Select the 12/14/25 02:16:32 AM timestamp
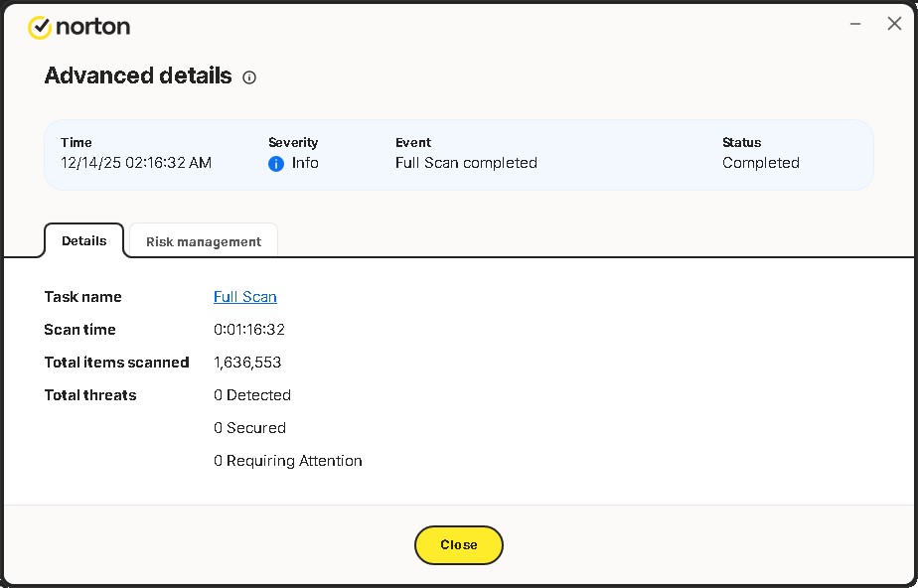Image resolution: width=918 pixels, height=588 pixels. pos(136,163)
